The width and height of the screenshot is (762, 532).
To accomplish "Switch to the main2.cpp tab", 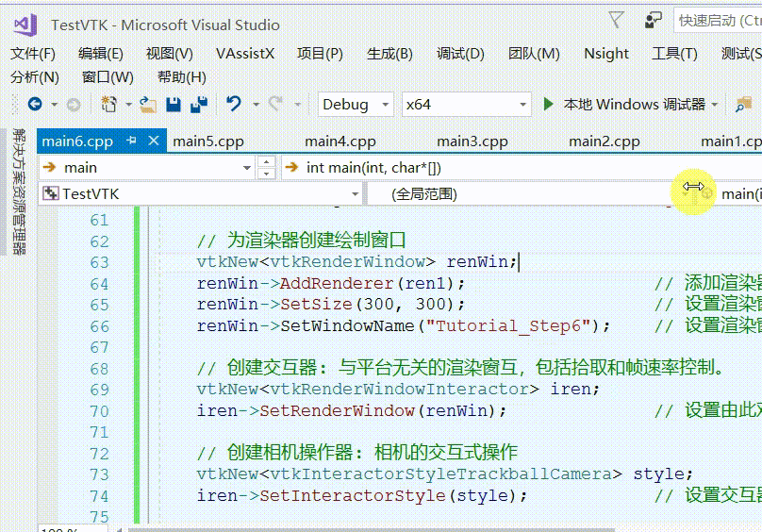I will click(605, 141).
